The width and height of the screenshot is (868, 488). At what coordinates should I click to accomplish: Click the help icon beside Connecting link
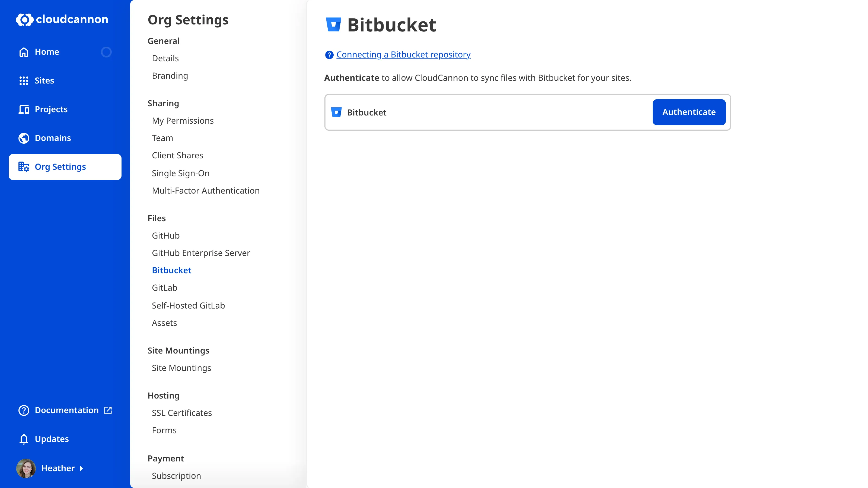point(329,54)
